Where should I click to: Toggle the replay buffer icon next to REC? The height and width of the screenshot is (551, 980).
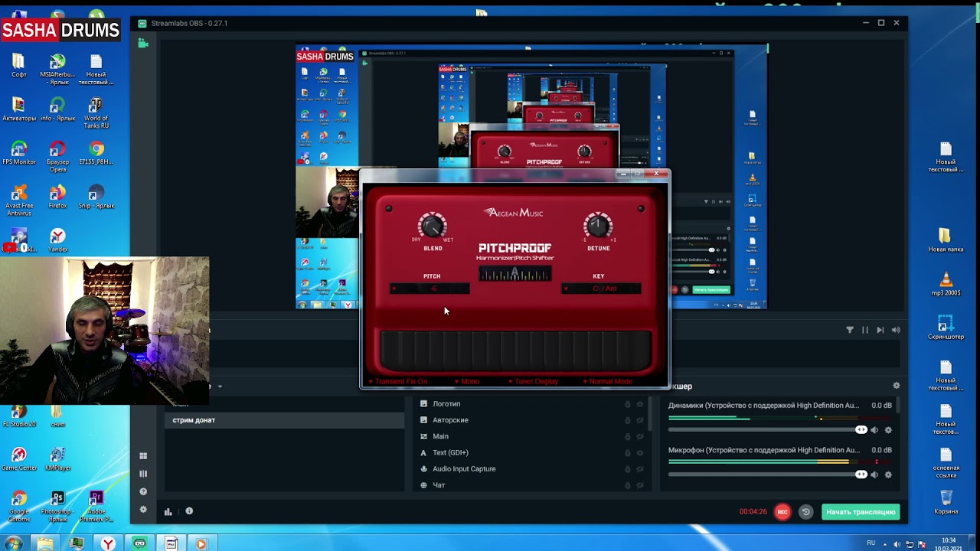coord(805,512)
